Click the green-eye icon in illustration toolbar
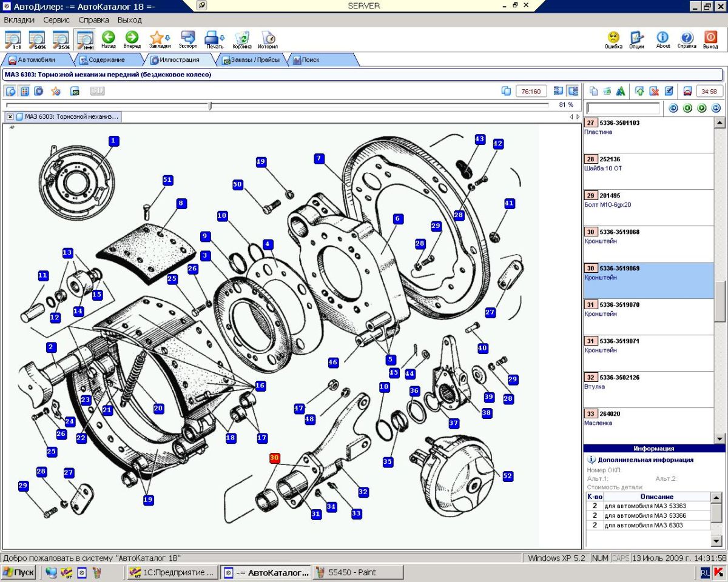This screenshot has height=582, width=728. coord(75,91)
